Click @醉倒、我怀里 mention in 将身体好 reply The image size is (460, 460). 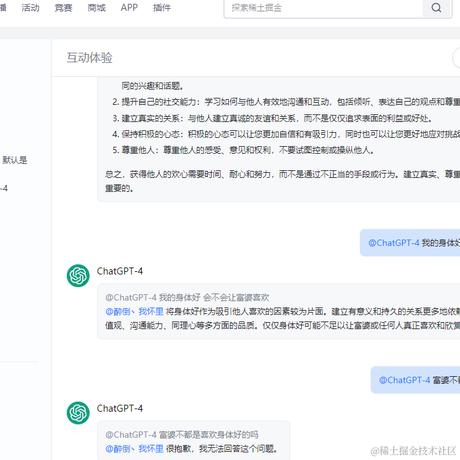(134, 312)
